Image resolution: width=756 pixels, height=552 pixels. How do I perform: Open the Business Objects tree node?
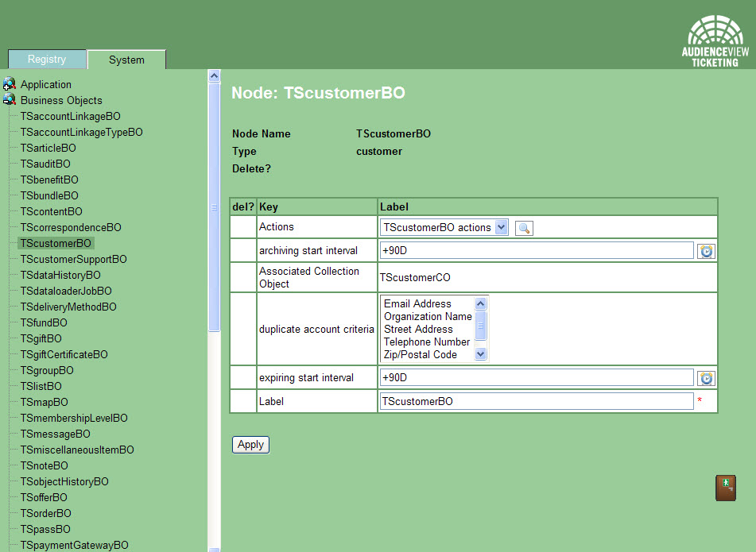[x=61, y=100]
